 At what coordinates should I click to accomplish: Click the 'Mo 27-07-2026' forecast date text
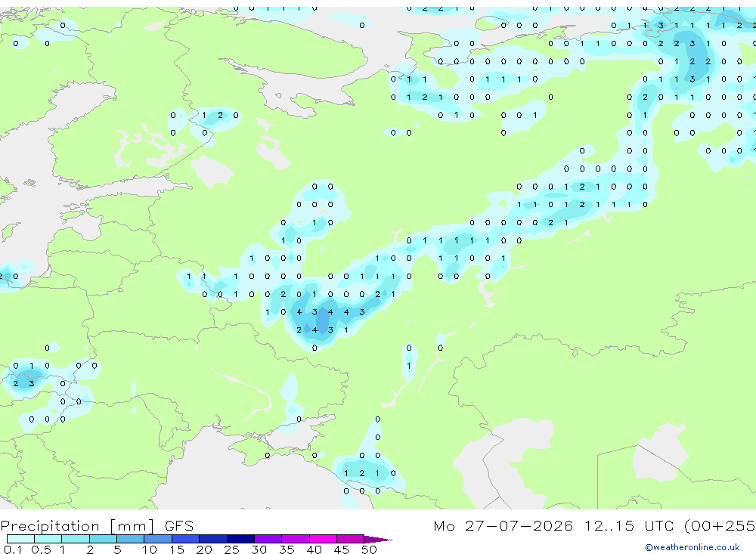[503, 525]
